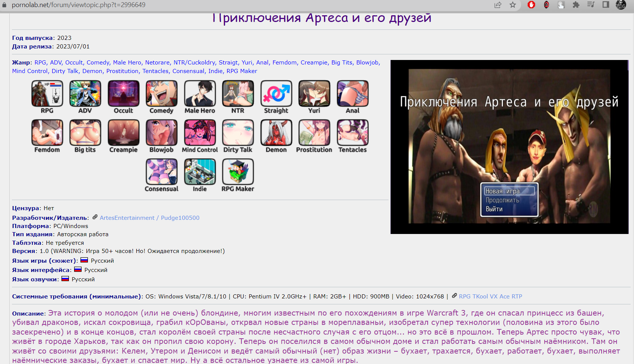
Task: Open the Prostitution genre picture icon
Action: [x=314, y=133]
